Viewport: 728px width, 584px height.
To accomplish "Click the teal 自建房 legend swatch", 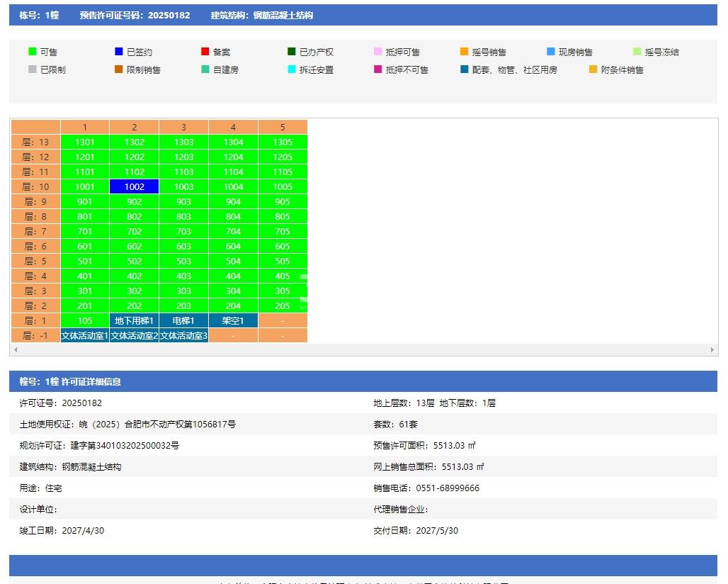I will coord(205,69).
